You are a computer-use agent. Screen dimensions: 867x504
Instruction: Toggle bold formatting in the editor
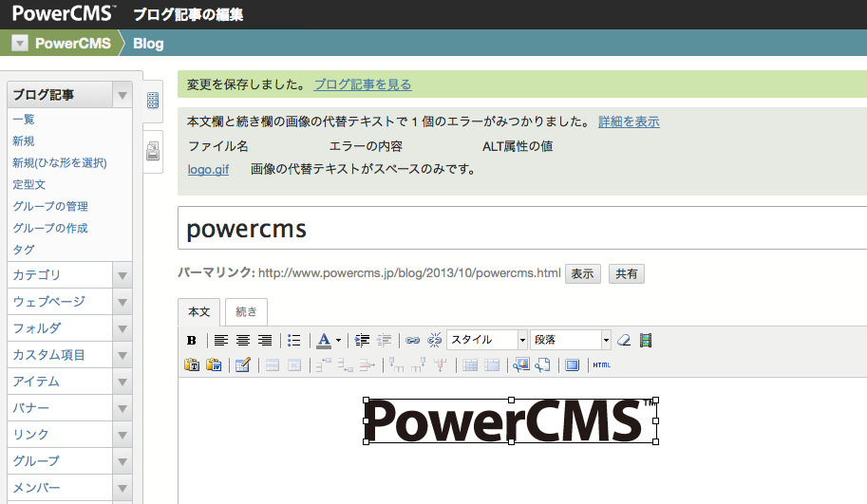coord(191,340)
